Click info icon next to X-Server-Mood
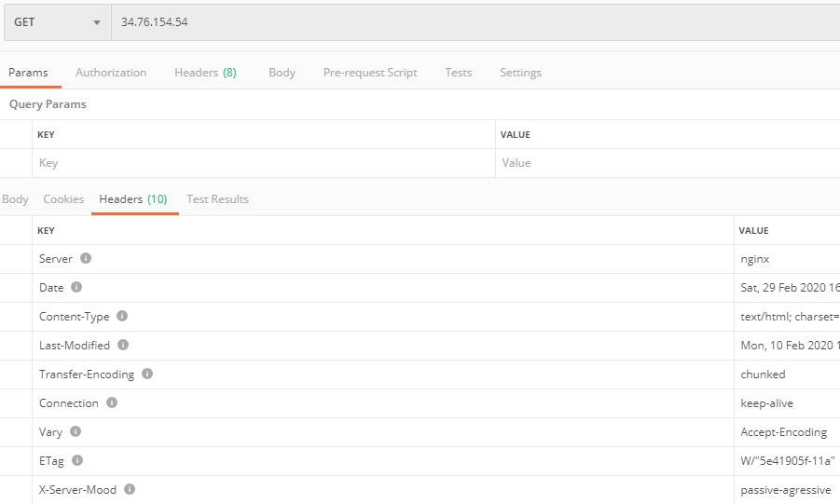The width and height of the screenshot is (840, 504). coord(130,489)
